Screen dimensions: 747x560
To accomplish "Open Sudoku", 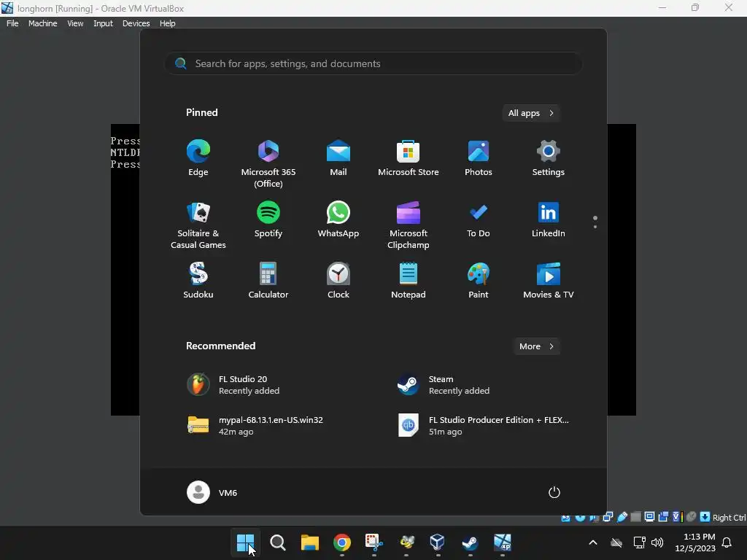I will (x=198, y=281).
